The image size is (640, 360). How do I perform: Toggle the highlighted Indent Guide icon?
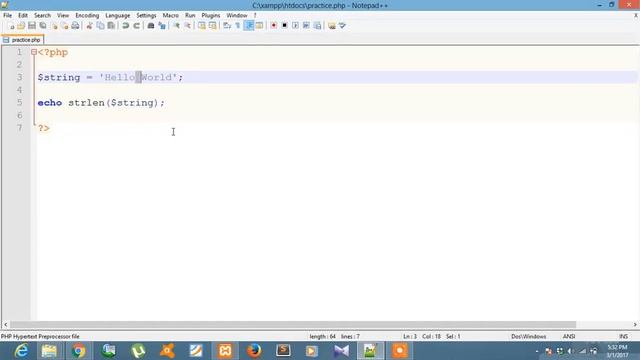[x=249, y=26]
